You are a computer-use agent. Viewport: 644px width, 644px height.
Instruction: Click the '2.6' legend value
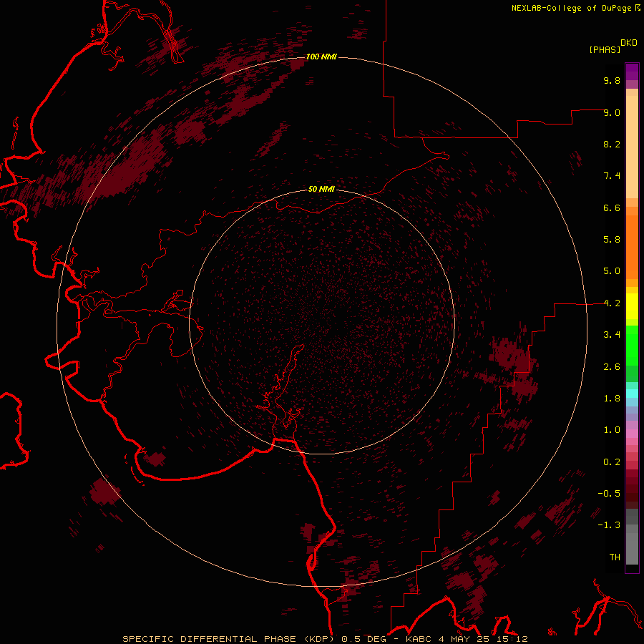coord(612,367)
